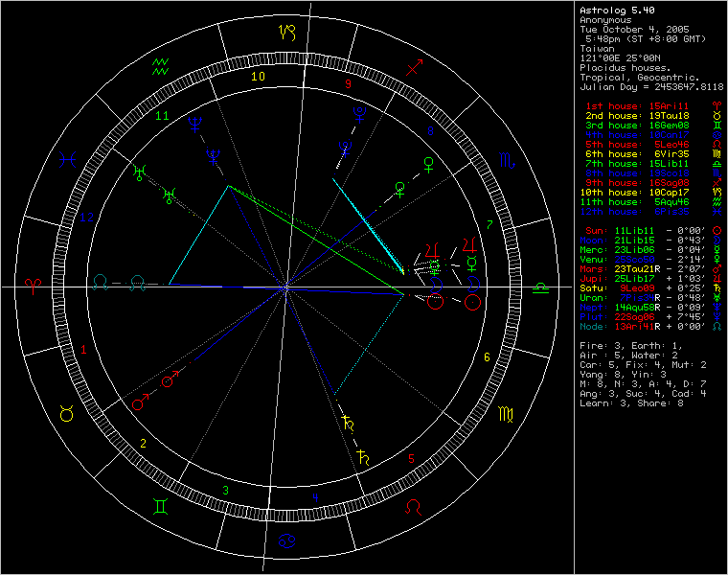Click the 'Taiwan' location text
This screenshot has height=575, width=728.
tap(597, 48)
